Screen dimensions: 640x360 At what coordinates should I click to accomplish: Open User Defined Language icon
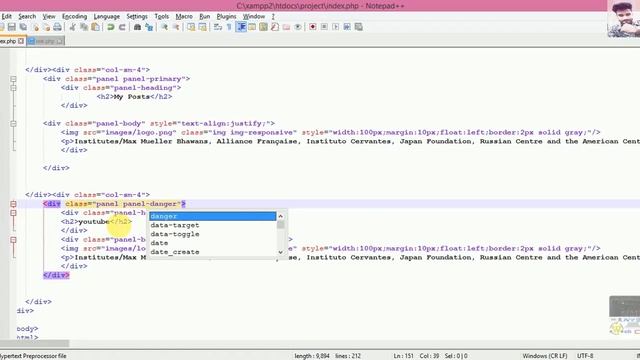(x=252, y=27)
